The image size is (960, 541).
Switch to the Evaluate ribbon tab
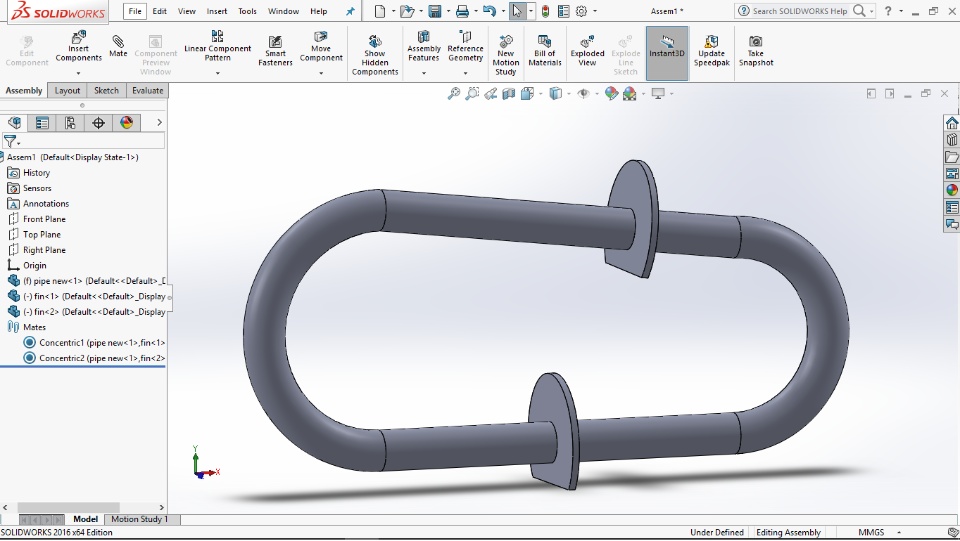(x=148, y=91)
